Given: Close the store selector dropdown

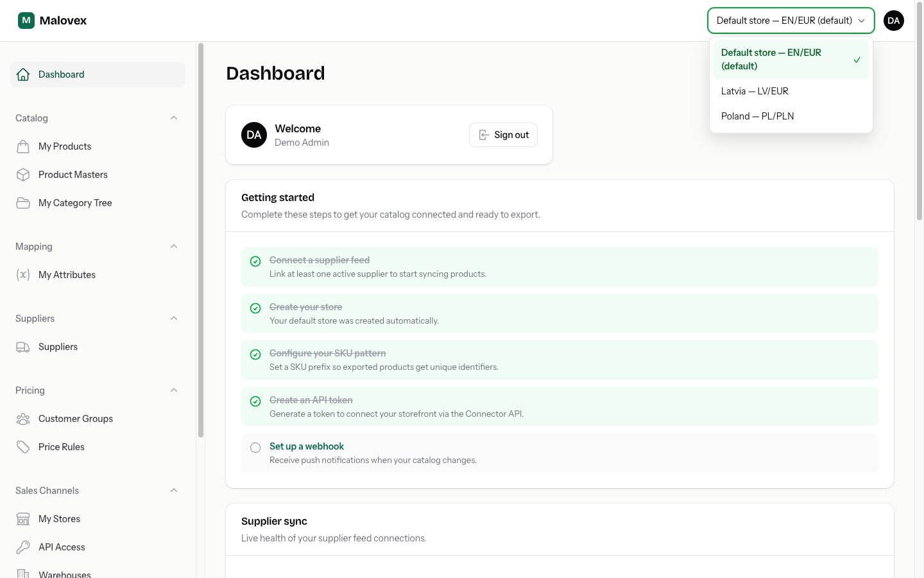Looking at the screenshot, I should point(791,21).
